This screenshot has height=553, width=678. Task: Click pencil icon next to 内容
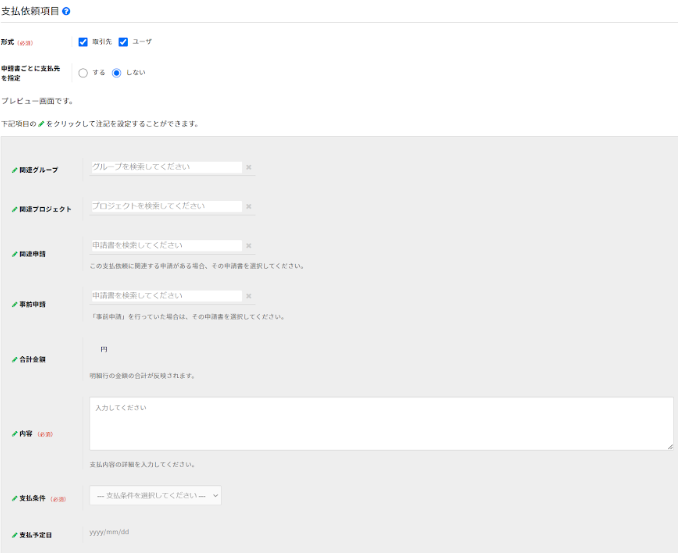[x=14, y=434]
